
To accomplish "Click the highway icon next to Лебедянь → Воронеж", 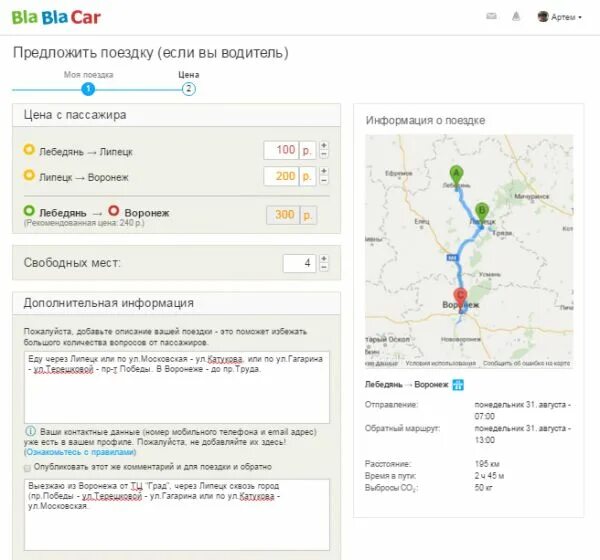I will point(458,385).
